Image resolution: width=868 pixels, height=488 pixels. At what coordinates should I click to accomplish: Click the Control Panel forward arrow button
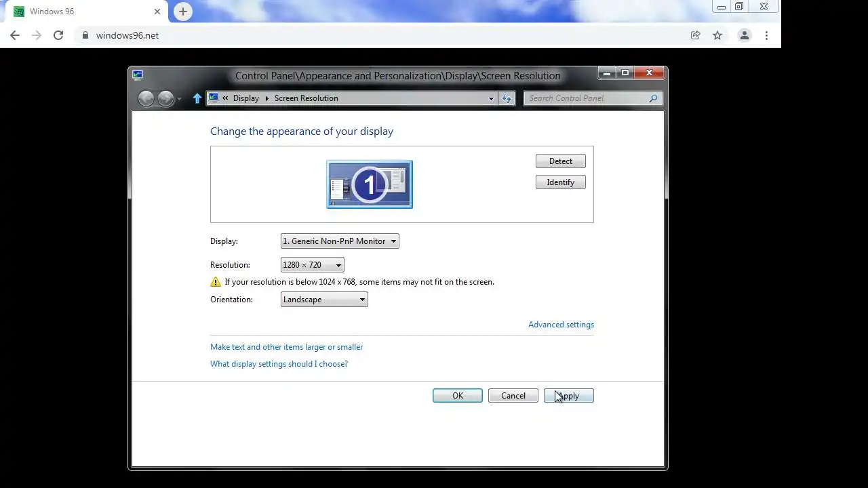[165, 98]
